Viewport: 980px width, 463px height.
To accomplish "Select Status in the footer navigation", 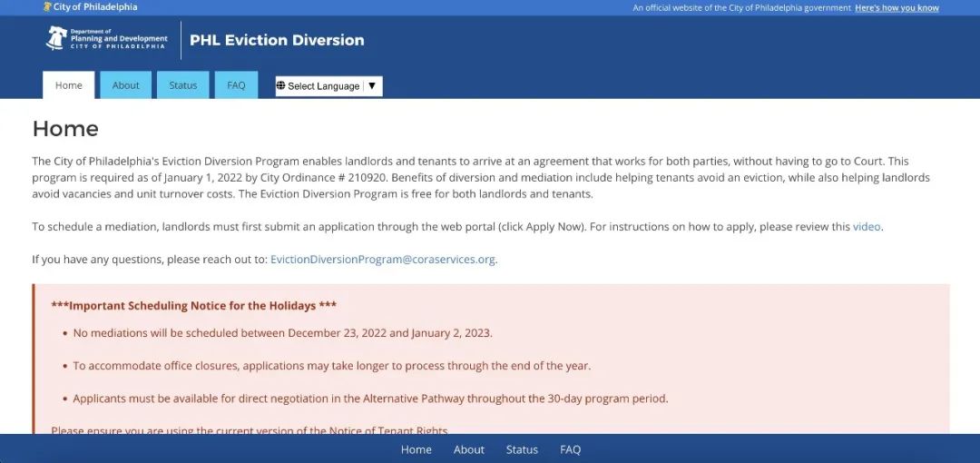I will [x=522, y=449].
